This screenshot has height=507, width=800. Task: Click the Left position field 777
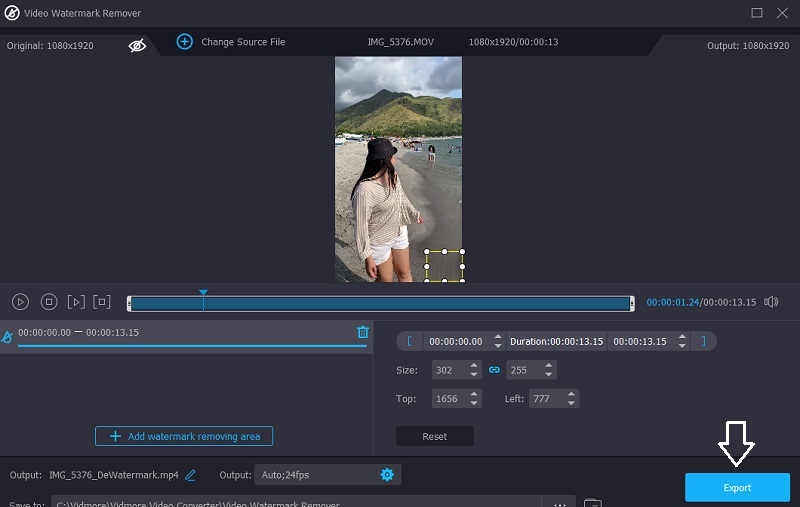pos(546,398)
